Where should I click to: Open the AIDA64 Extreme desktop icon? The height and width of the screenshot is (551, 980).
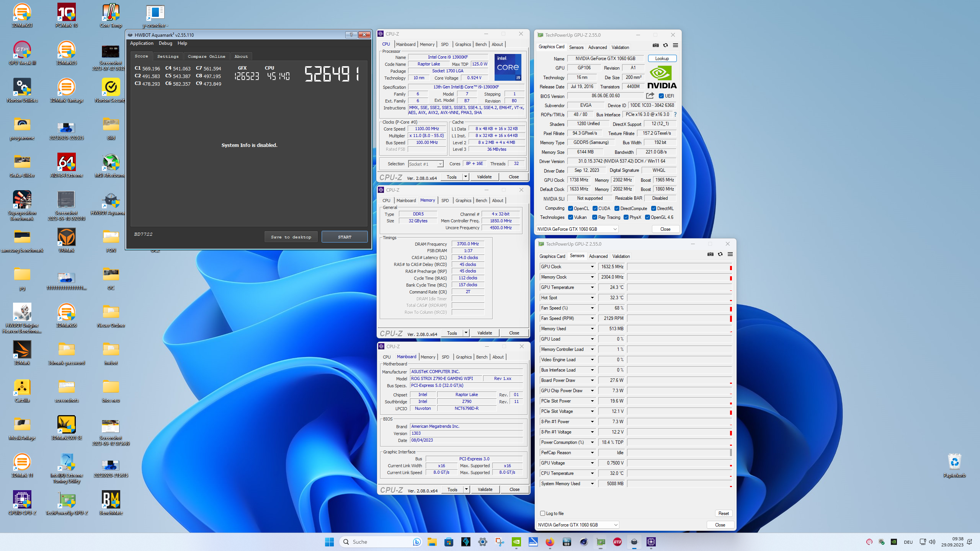(x=67, y=165)
